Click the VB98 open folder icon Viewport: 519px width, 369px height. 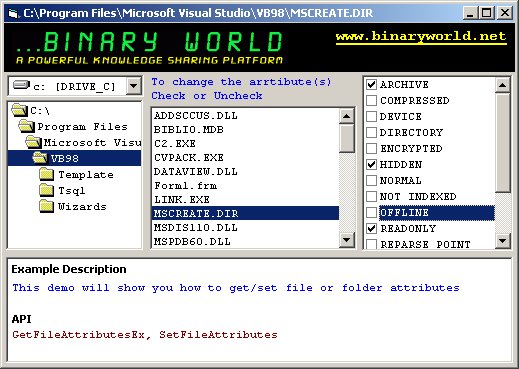[41, 158]
